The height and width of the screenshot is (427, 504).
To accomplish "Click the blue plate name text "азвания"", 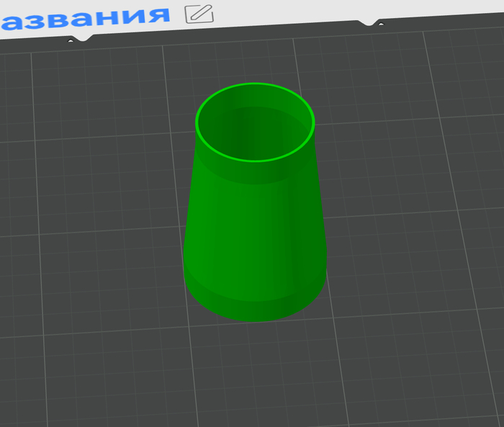I will (85, 19).
